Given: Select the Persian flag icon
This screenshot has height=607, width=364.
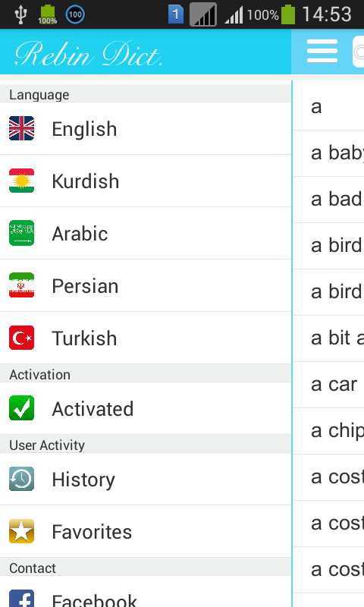Looking at the screenshot, I should (x=22, y=285).
